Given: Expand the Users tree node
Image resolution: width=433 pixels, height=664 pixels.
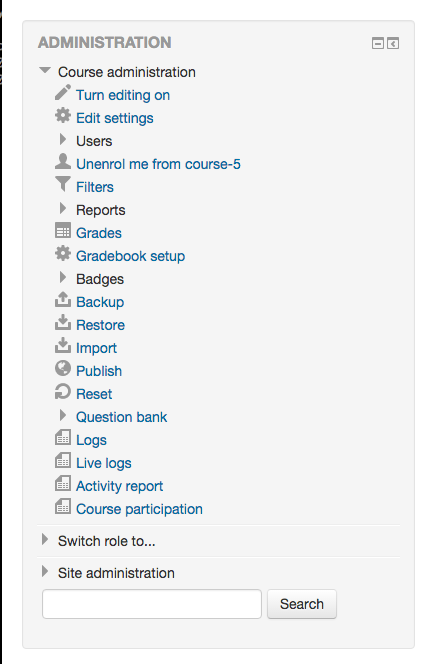Looking at the screenshot, I should point(63,139).
